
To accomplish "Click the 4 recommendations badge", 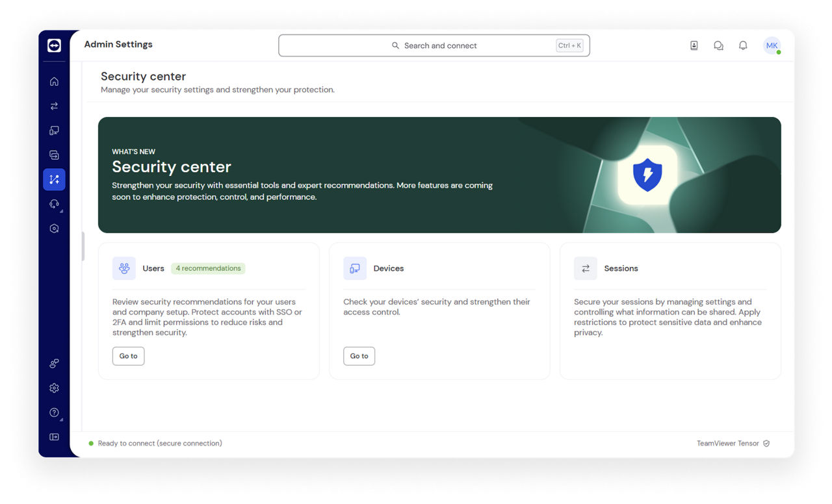I will coord(208,268).
